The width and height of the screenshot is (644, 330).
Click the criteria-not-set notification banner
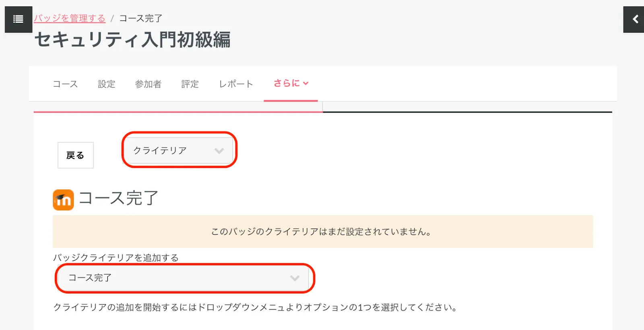[x=322, y=232]
